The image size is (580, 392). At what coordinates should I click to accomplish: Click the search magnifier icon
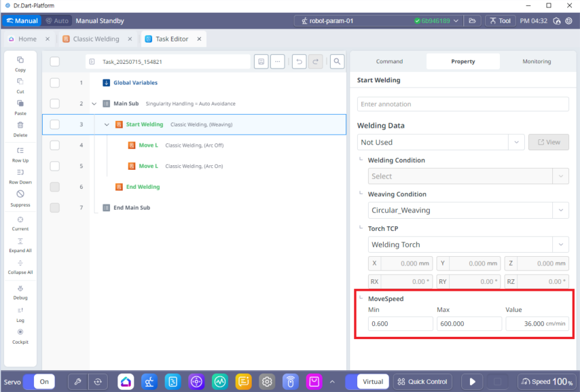pyautogui.click(x=337, y=62)
